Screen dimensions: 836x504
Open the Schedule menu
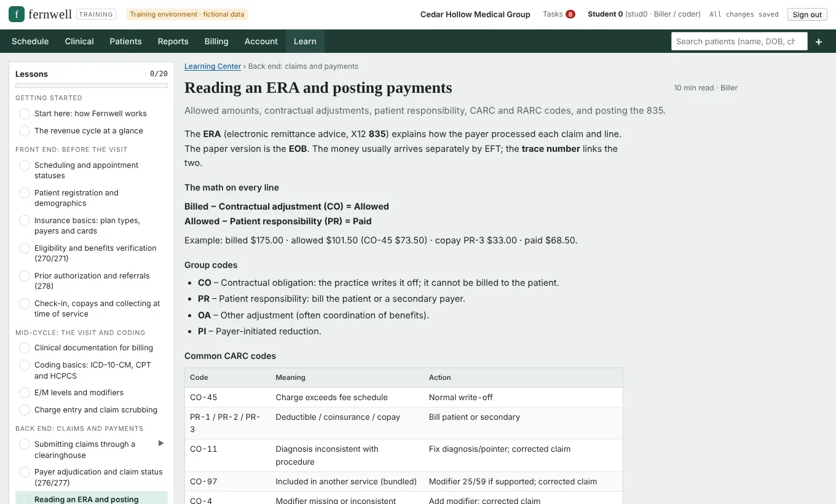pyautogui.click(x=30, y=41)
